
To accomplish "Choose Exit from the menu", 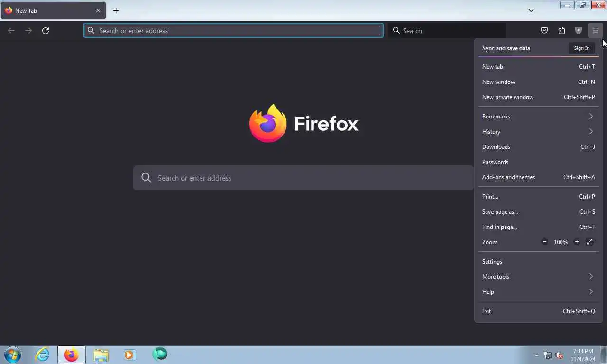I will pyautogui.click(x=538, y=311).
